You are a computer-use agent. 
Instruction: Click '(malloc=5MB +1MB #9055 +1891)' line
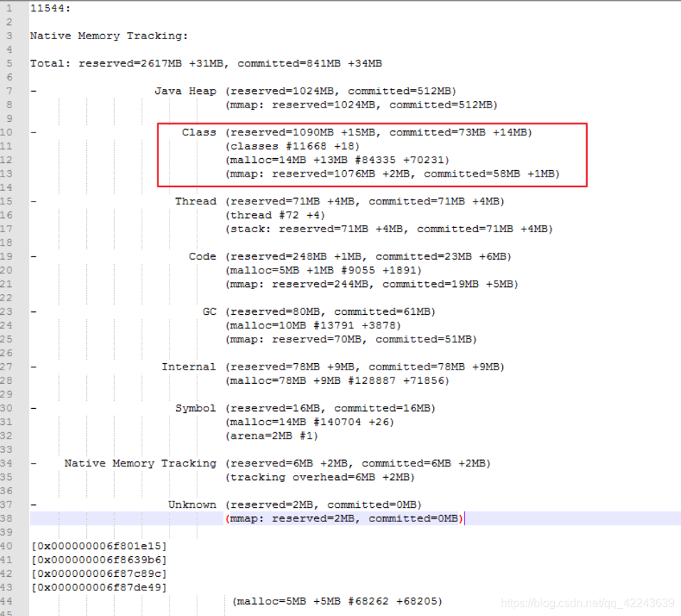323,271
